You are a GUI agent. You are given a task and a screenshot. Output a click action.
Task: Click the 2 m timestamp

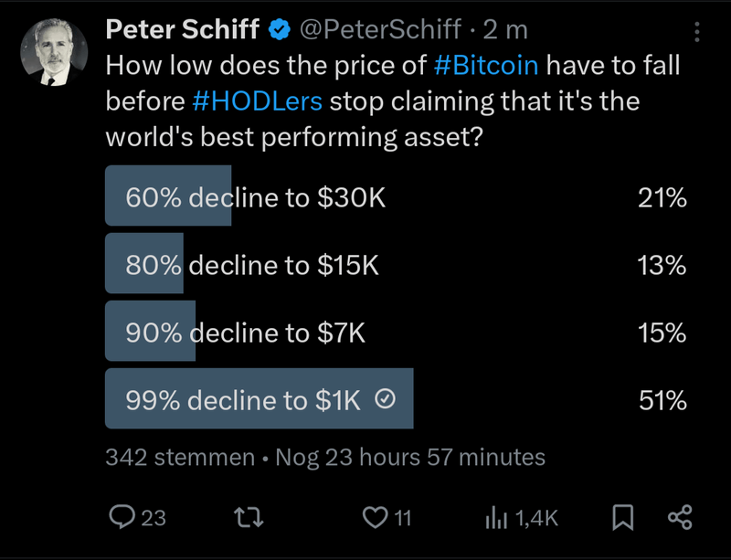[x=505, y=30]
